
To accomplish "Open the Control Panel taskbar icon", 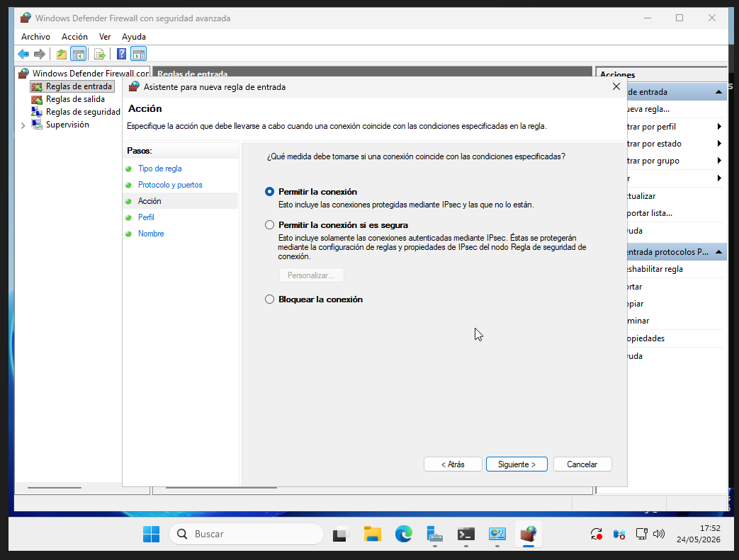I will [x=497, y=534].
